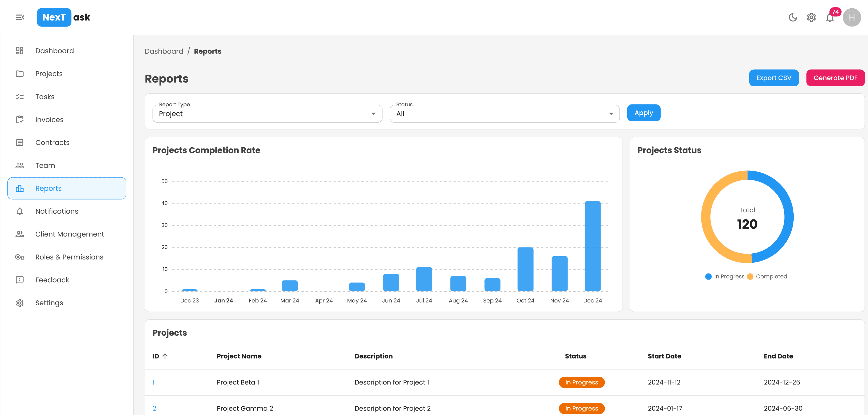
Task: Open the Feedback sidebar icon
Action: pyautogui.click(x=19, y=280)
